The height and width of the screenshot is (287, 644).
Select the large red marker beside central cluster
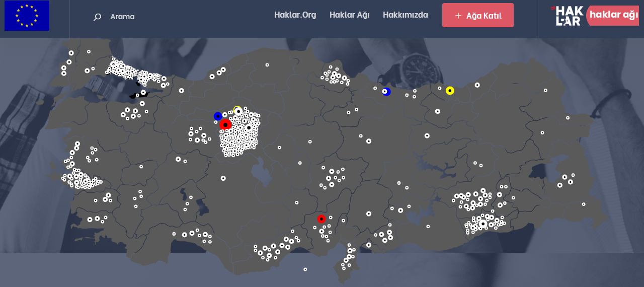pos(225,124)
